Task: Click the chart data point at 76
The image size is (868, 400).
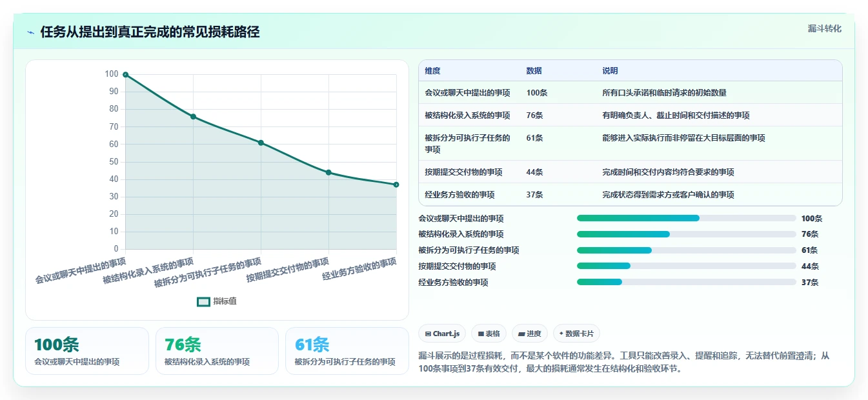Action: pos(193,117)
